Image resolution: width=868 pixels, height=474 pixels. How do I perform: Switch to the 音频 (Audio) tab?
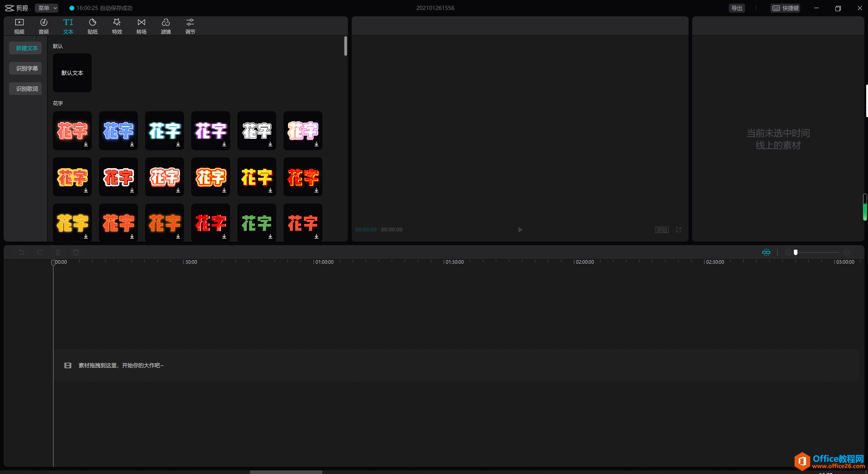click(43, 26)
